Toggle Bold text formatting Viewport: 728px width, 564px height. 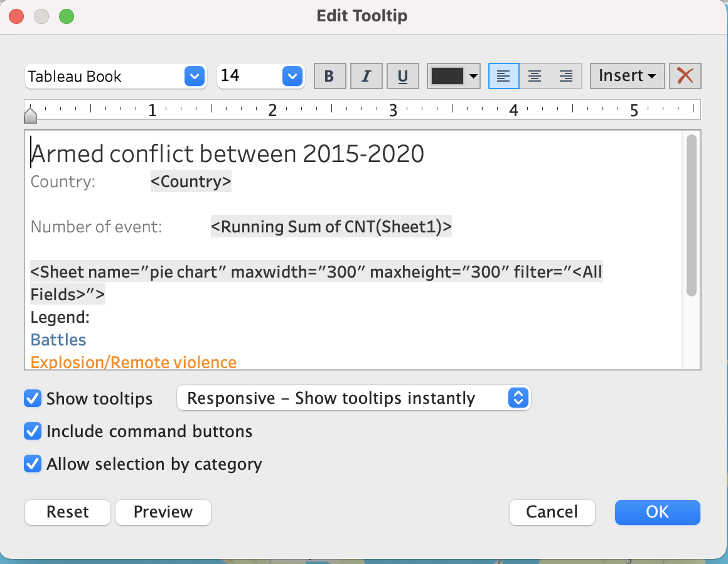[x=329, y=77]
